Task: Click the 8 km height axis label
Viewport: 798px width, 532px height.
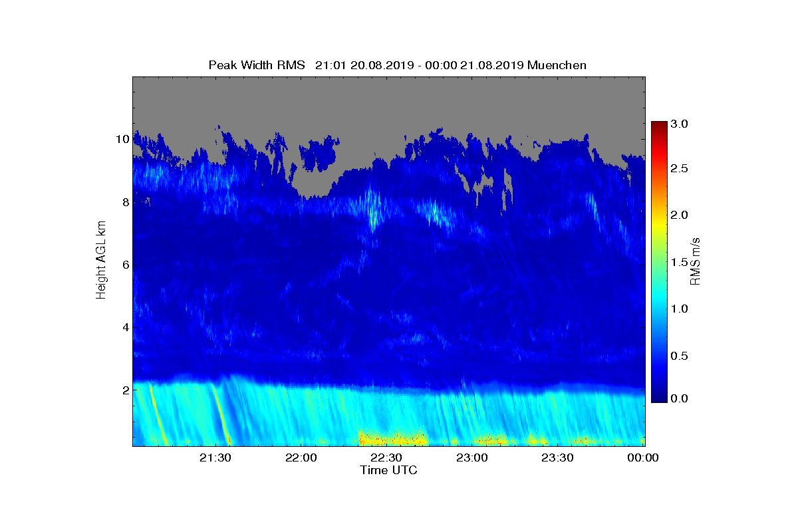Action: point(125,202)
